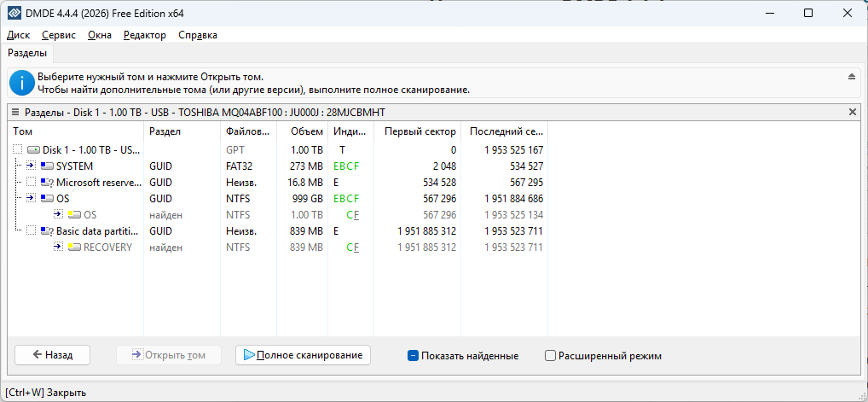Click the Неизв. cell on Microsoft reserve row

[x=241, y=183]
